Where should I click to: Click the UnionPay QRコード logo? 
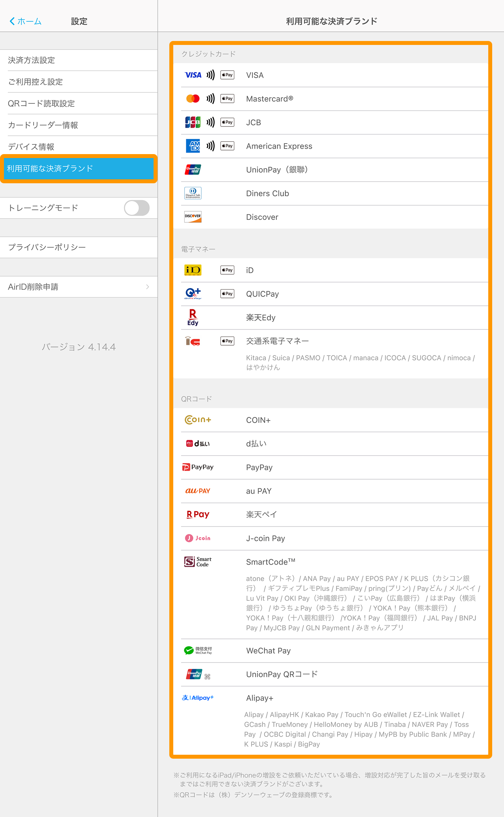(x=198, y=674)
